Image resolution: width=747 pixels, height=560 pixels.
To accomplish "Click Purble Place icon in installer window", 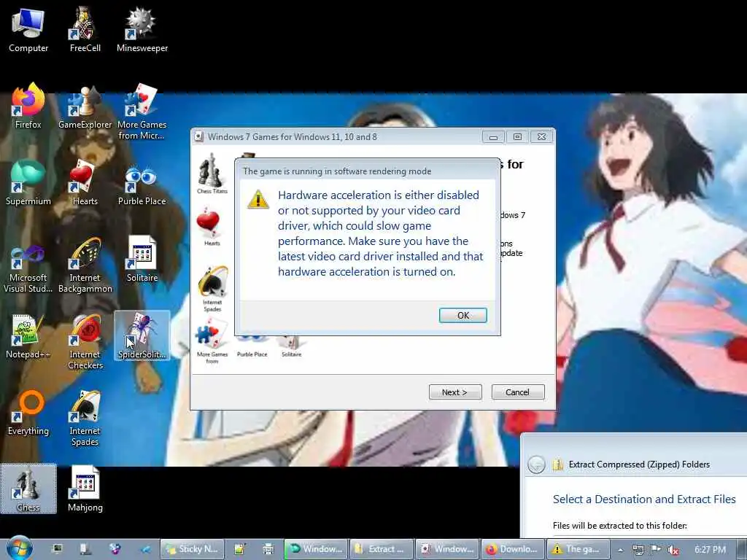I will [x=252, y=348].
